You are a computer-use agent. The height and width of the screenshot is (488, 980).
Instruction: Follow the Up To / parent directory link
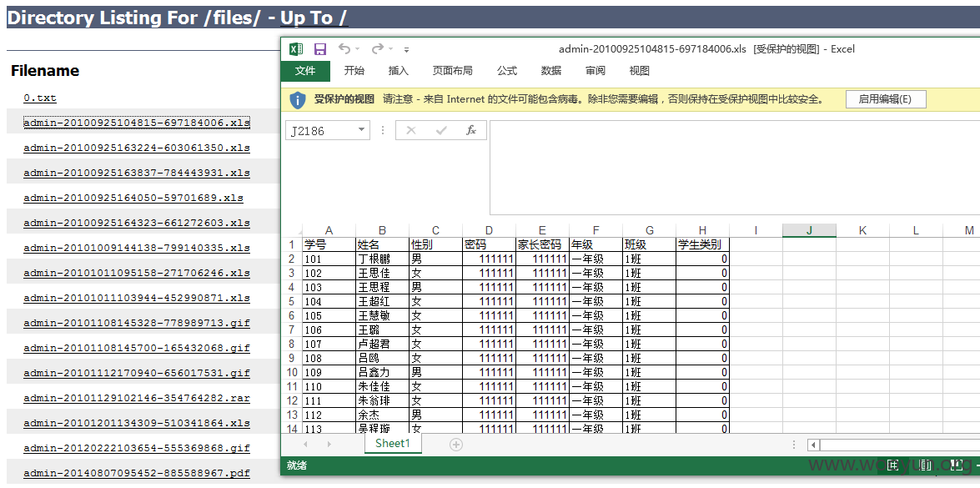point(314,18)
